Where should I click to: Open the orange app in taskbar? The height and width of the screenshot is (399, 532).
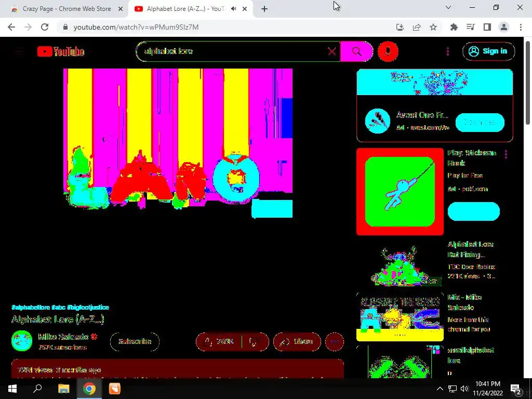115,389
